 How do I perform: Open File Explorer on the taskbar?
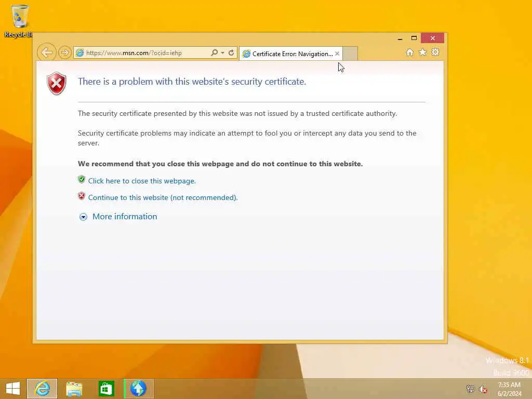(x=74, y=389)
